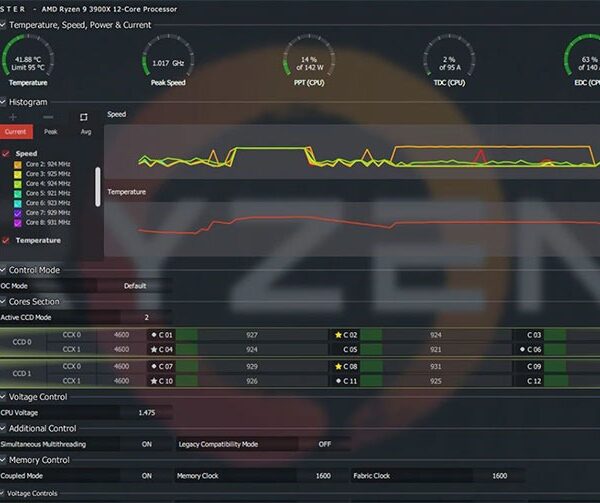Click core C 05 green speed bar
Viewport: 600px width, 503px height.
[371, 349]
